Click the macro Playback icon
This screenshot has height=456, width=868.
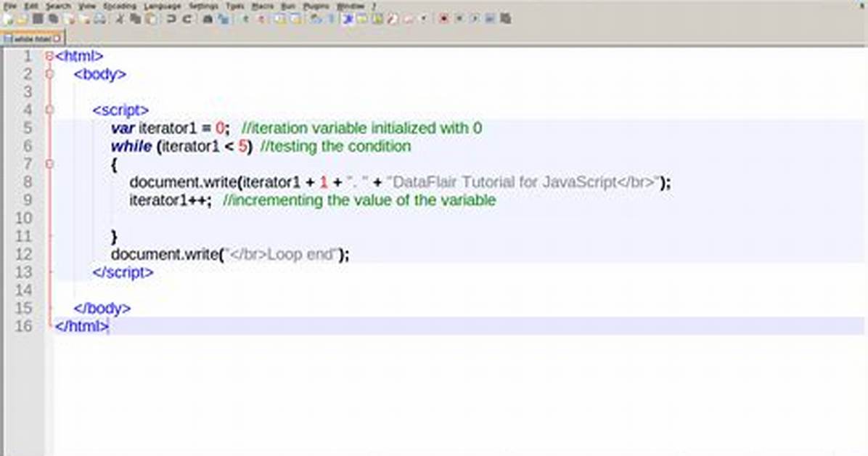(475, 19)
